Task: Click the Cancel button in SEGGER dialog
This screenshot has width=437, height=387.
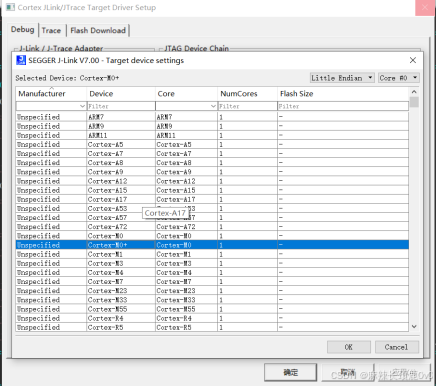Action: tap(397, 347)
